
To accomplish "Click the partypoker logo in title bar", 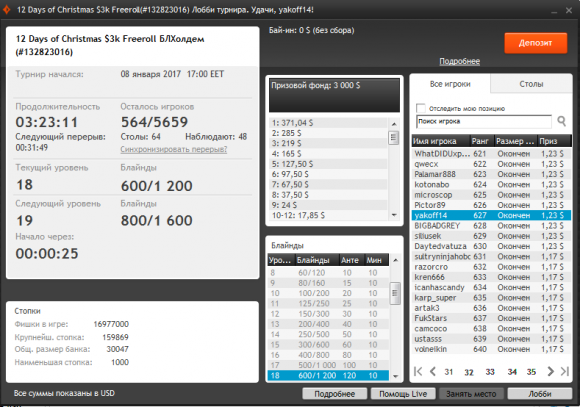I will [7, 9].
